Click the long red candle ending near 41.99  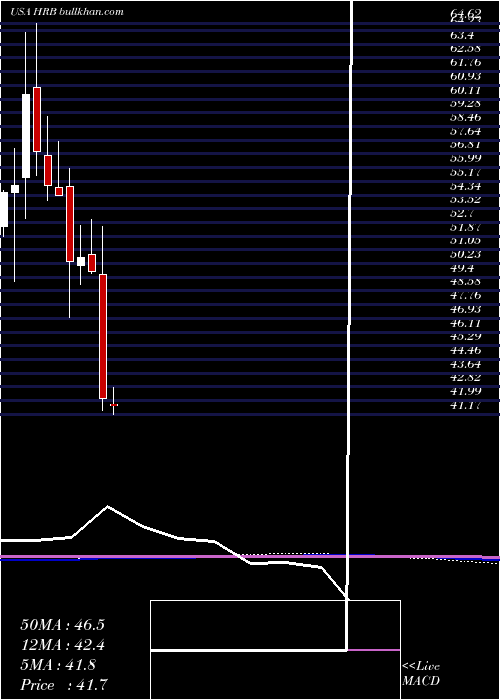[x=103, y=336]
